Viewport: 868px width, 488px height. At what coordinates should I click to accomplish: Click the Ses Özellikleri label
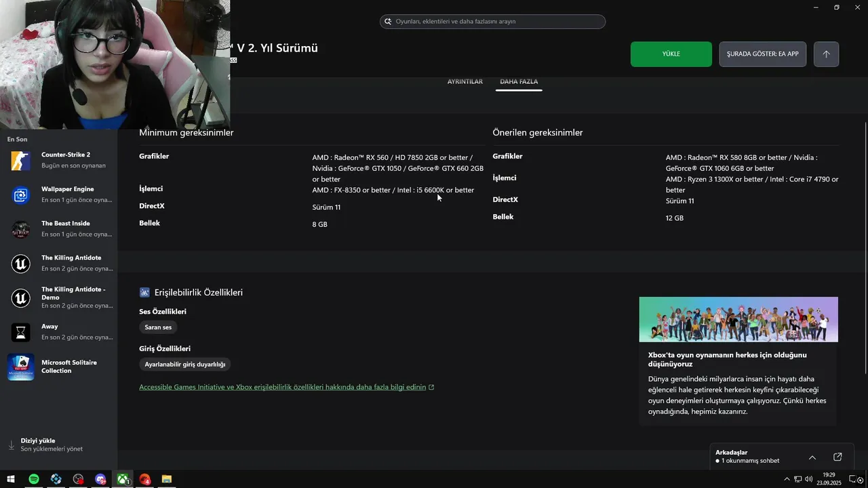(x=163, y=312)
